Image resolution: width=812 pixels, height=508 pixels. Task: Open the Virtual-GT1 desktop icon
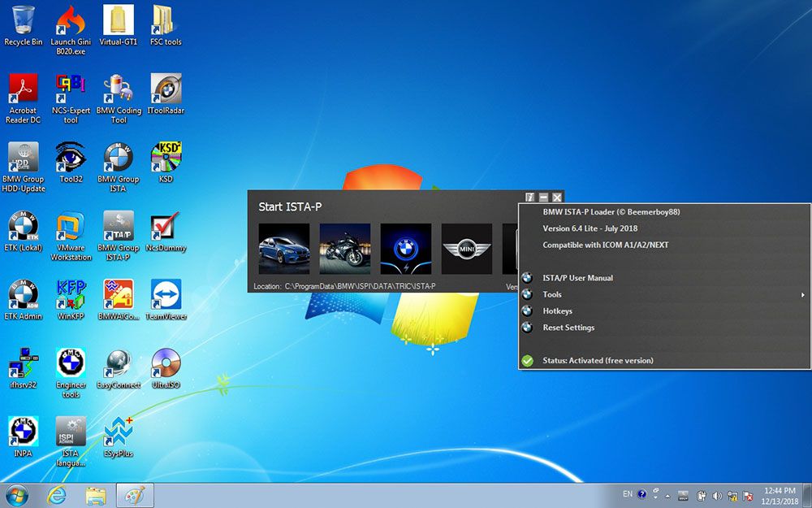point(119,25)
